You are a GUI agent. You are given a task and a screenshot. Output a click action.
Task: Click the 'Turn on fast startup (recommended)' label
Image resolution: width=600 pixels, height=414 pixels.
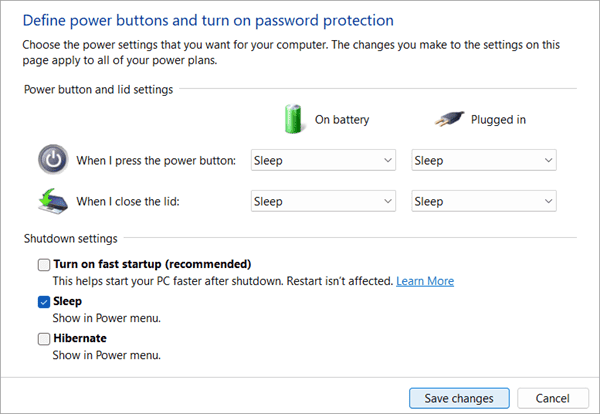pyautogui.click(x=152, y=265)
